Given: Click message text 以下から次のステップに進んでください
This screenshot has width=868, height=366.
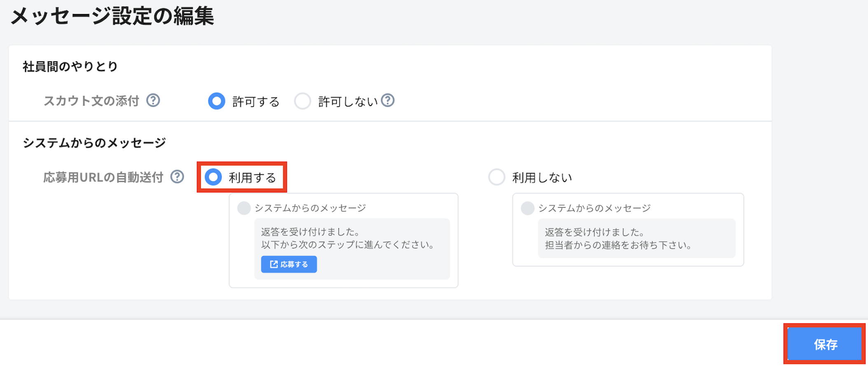Looking at the screenshot, I should [348, 245].
